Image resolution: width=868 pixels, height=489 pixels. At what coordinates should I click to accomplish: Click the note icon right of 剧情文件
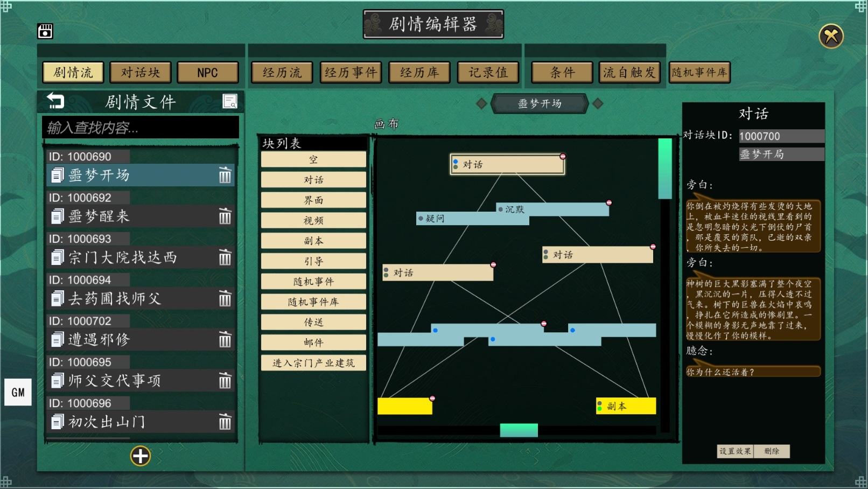230,101
